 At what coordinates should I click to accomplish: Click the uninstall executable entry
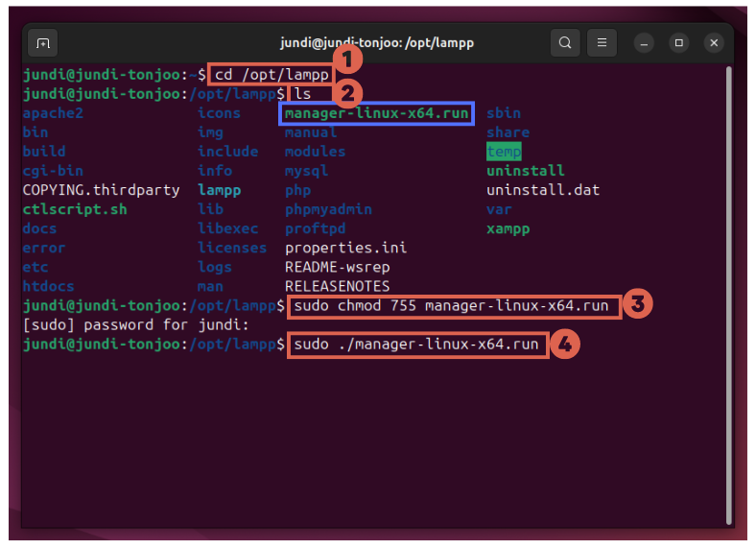pyautogui.click(x=526, y=171)
